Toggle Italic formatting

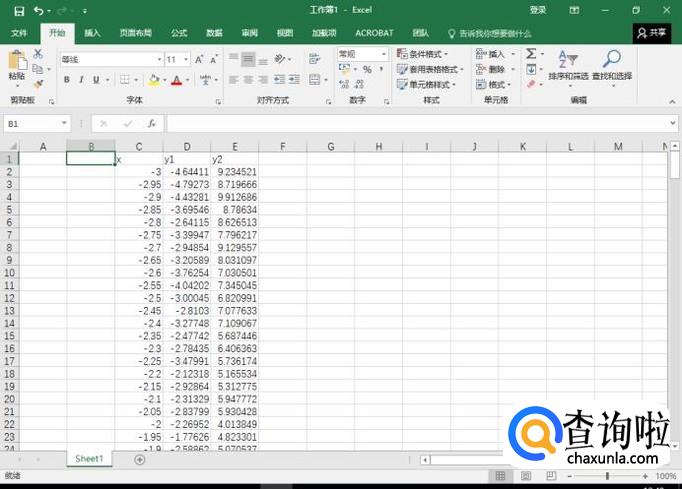81,80
